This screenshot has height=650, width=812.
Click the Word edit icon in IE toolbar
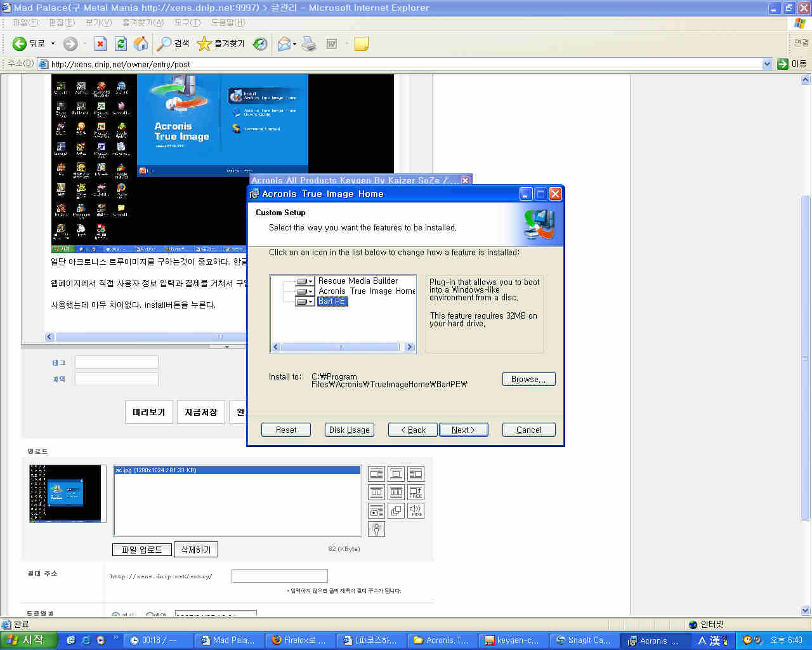tap(331, 44)
